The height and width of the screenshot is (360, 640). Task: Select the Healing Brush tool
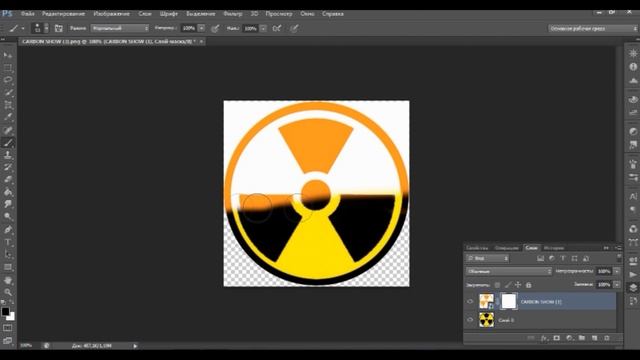[8, 131]
